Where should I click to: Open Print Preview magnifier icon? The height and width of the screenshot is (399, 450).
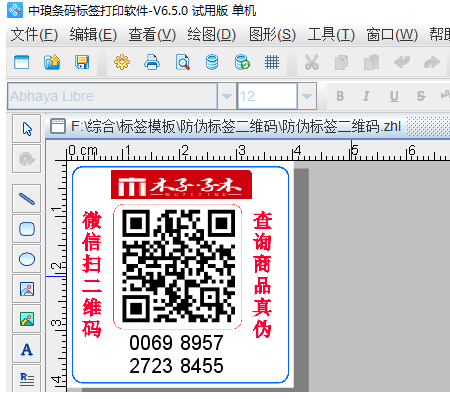click(x=183, y=62)
